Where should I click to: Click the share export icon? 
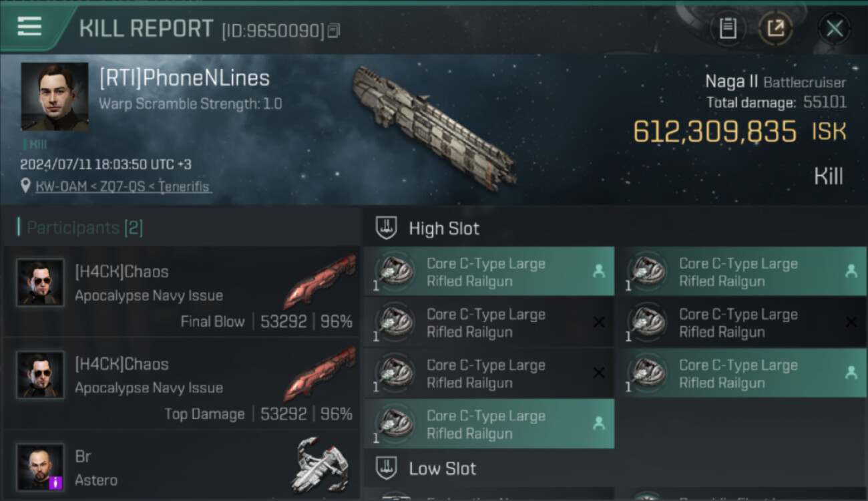tap(775, 28)
